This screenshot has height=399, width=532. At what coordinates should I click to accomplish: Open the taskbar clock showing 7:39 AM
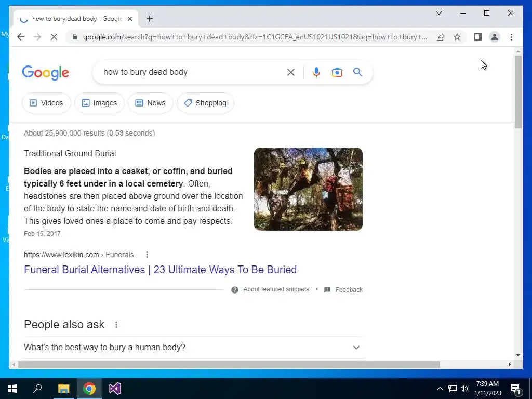point(487,389)
